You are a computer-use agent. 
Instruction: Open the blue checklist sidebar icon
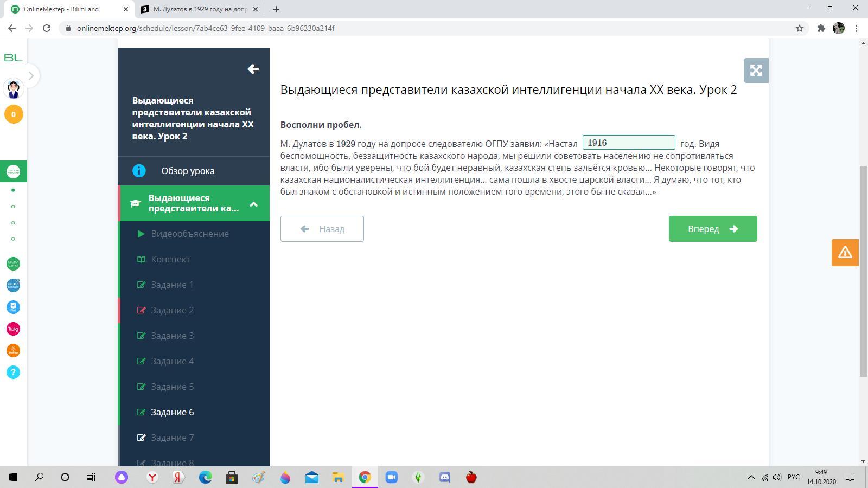point(14,307)
